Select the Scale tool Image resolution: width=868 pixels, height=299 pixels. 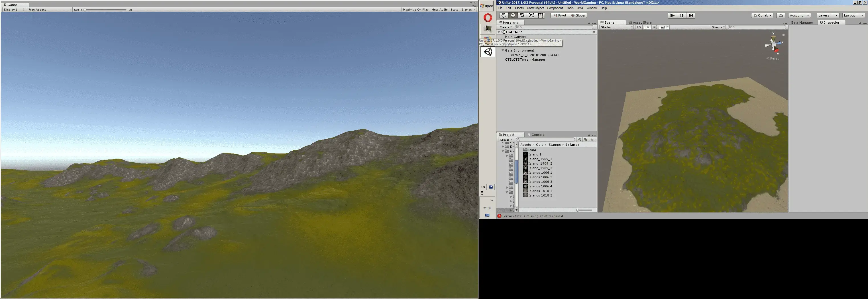[531, 15]
